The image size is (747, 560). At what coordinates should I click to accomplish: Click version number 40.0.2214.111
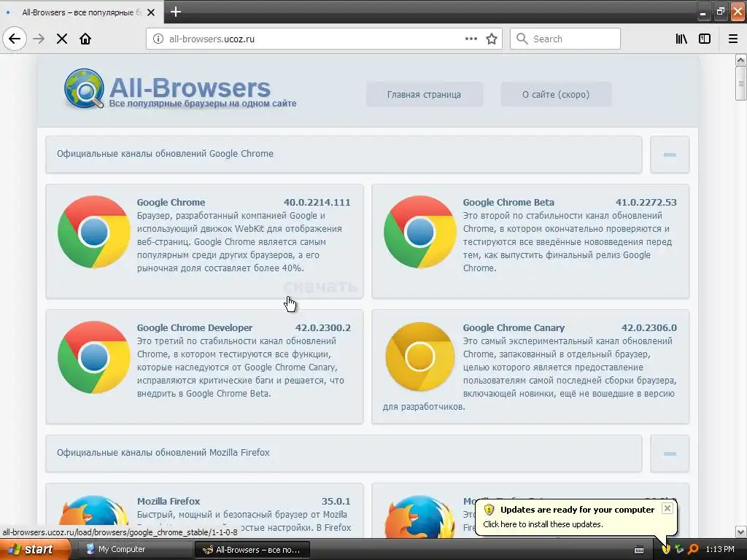(x=317, y=203)
